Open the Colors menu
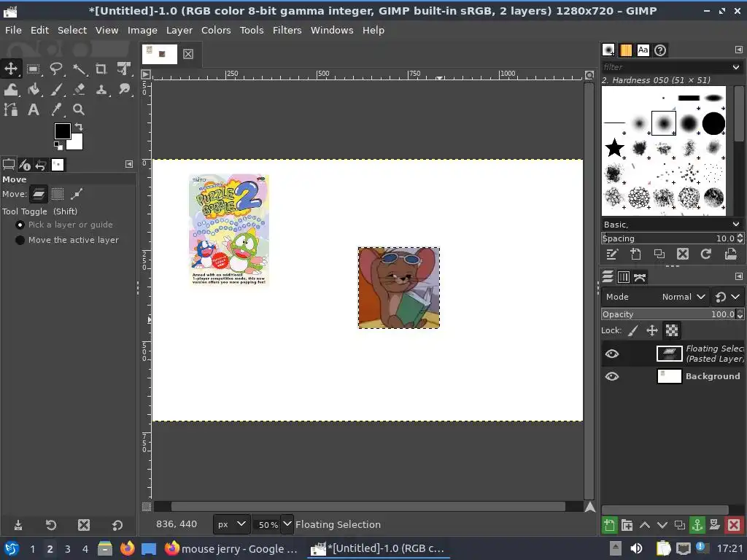The height and width of the screenshot is (560, 747). (216, 30)
